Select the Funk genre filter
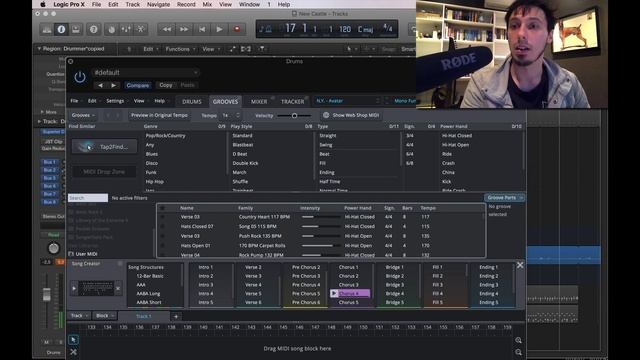 click(x=151, y=172)
